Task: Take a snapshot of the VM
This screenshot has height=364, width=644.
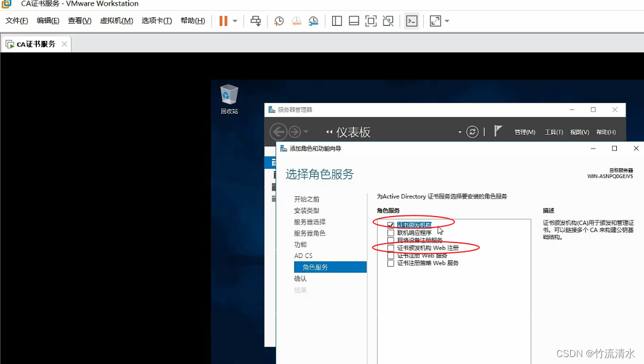Action: [x=279, y=21]
